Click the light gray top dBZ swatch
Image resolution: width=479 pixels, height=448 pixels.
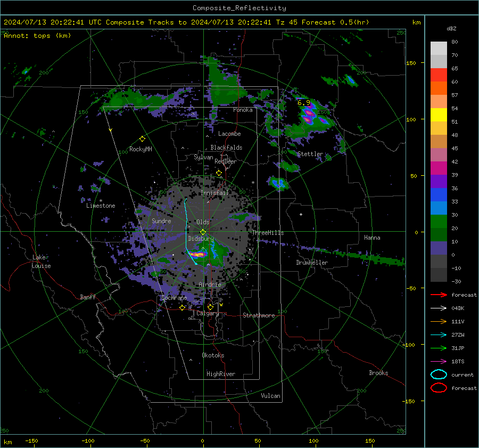click(x=439, y=48)
